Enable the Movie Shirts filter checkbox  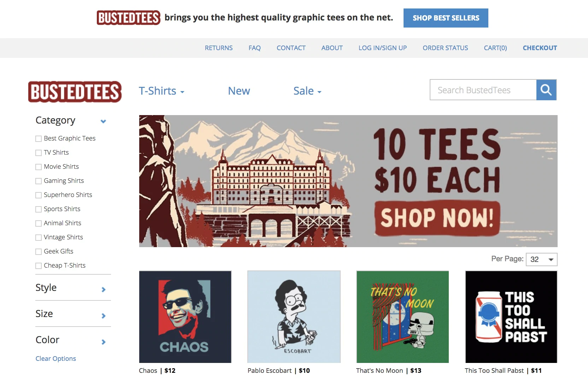[39, 167]
